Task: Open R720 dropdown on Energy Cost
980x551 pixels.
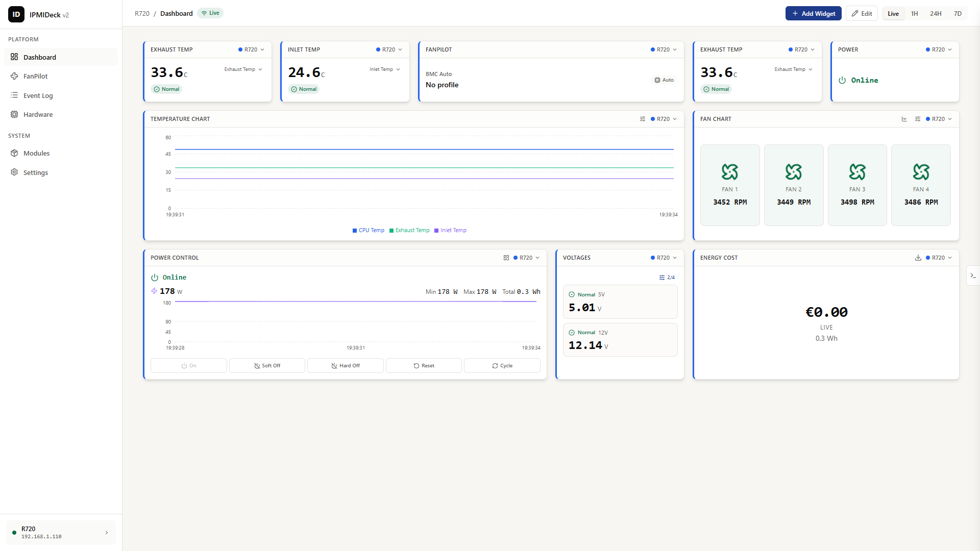Action: [x=939, y=258]
